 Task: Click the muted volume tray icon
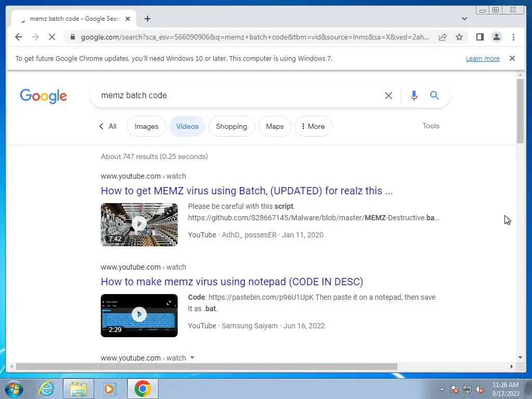pos(480,389)
